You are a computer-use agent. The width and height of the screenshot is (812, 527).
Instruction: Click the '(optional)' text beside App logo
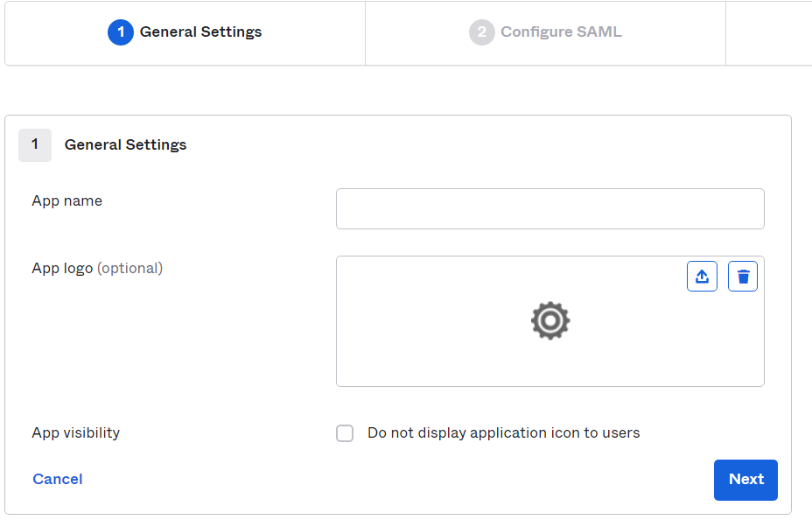coord(130,269)
